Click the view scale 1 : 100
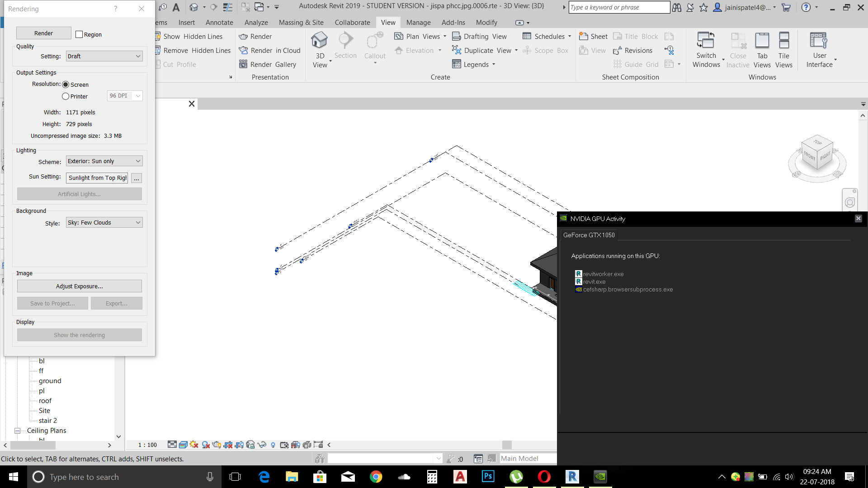Screen dimensions: 868x488 point(147,445)
